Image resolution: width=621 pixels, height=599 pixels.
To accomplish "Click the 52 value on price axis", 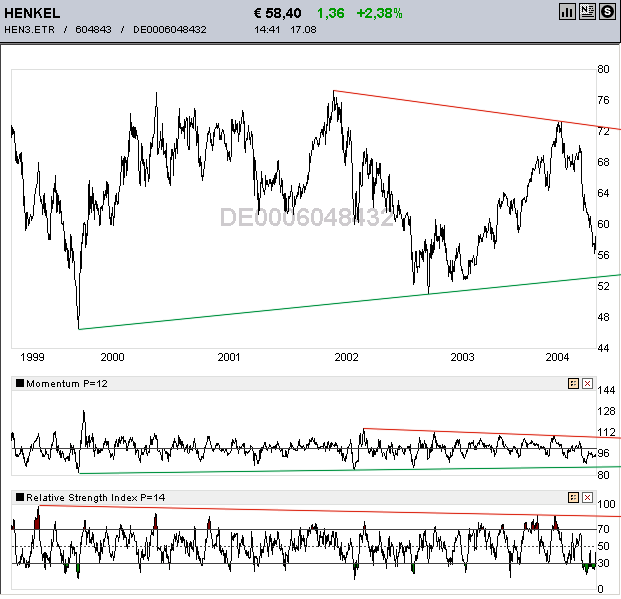I will click(603, 286).
